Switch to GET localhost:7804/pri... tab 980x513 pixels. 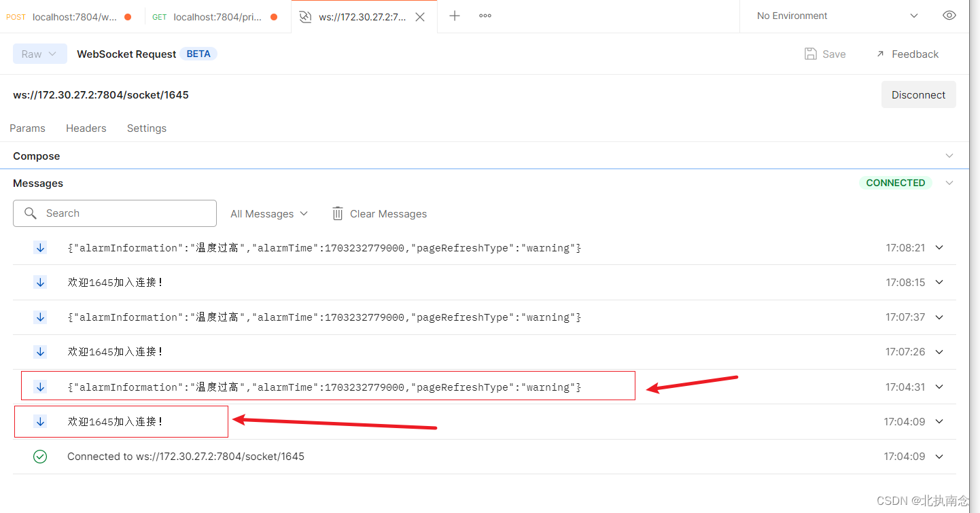tap(215, 17)
